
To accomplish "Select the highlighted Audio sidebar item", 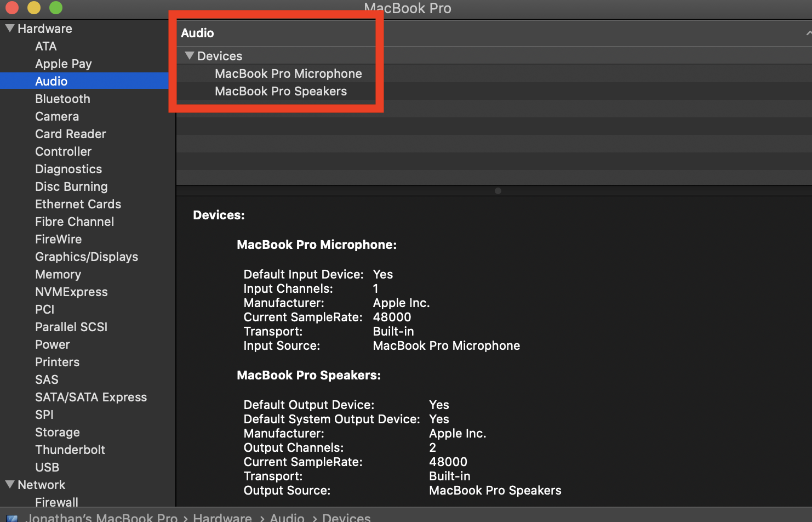I will 84,81.
